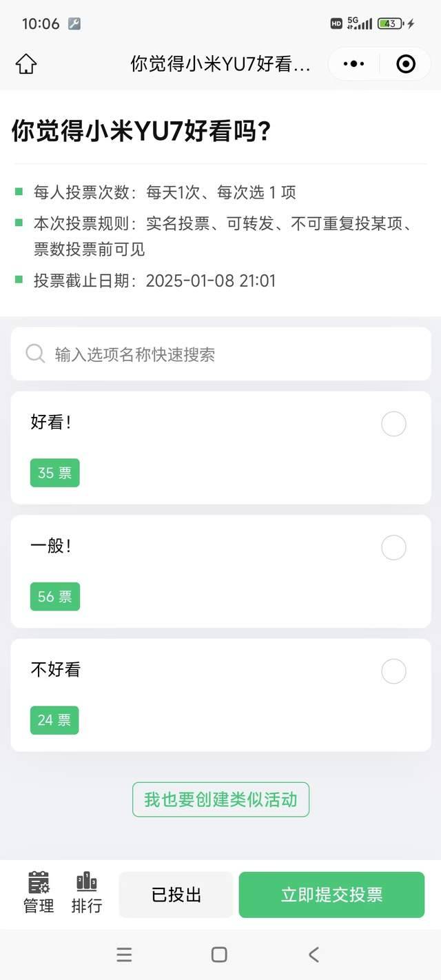The width and height of the screenshot is (441, 980).
Task: Tap the 24 票 vote count badge
Action: coord(54,720)
